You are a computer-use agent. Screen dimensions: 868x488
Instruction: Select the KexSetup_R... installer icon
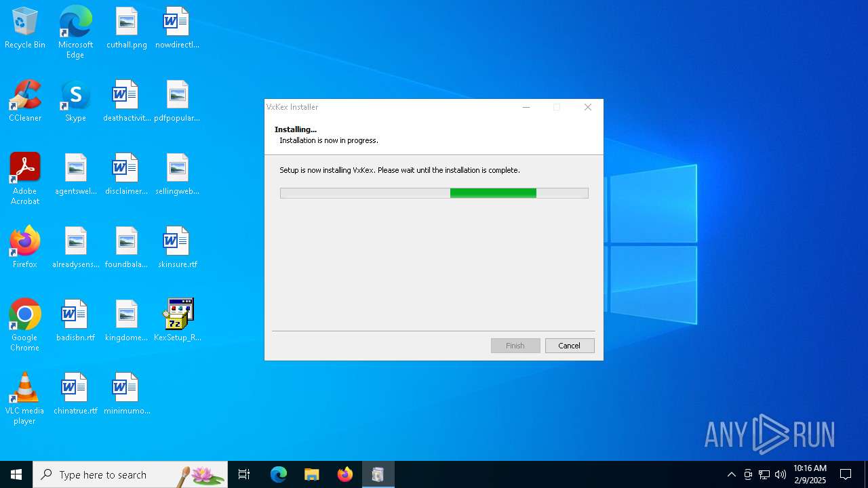point(177,321)
